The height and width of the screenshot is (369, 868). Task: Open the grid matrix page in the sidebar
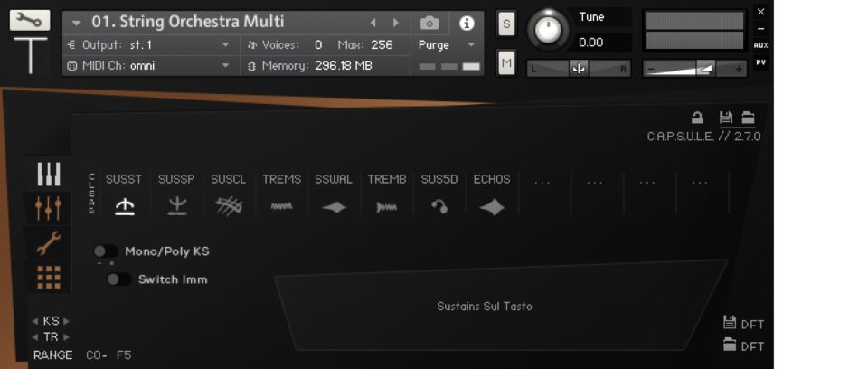[49, 277]
